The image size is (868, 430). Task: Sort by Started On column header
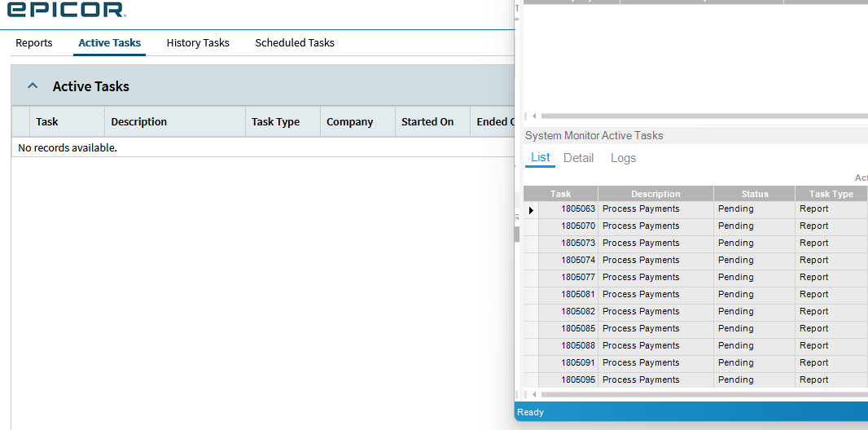click(432, 121)
